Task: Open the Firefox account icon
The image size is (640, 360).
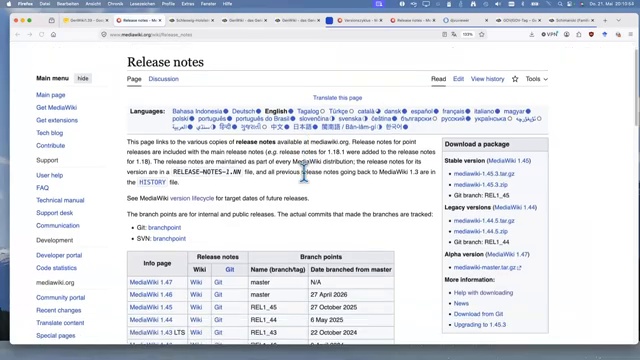Action: tap(567, 35)
